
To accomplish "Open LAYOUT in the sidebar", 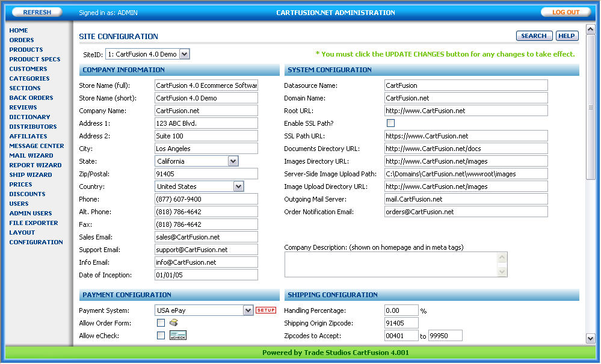I will tap(22, 232).
